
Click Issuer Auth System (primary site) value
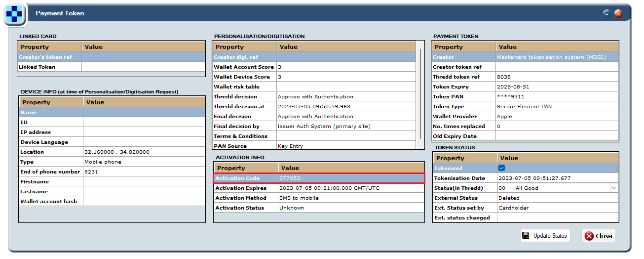[x=324, y=126]
